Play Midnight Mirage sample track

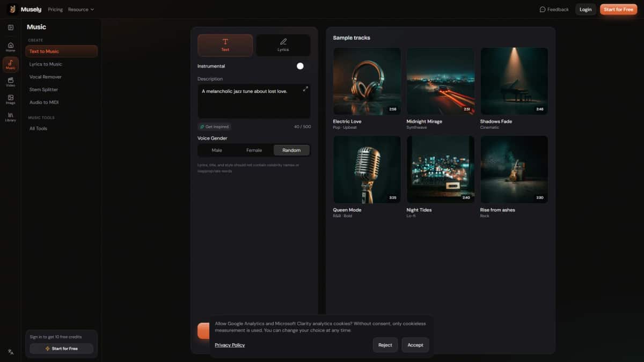tap(440, 81)
